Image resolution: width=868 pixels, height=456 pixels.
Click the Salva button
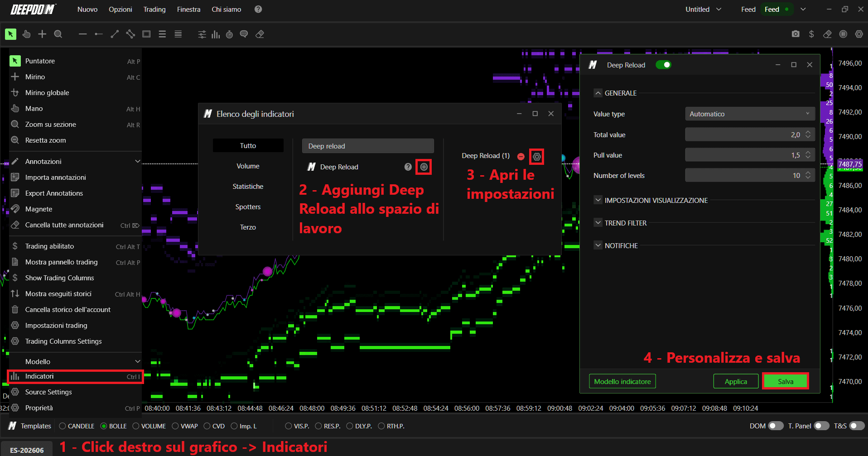[x=785, y=381]
